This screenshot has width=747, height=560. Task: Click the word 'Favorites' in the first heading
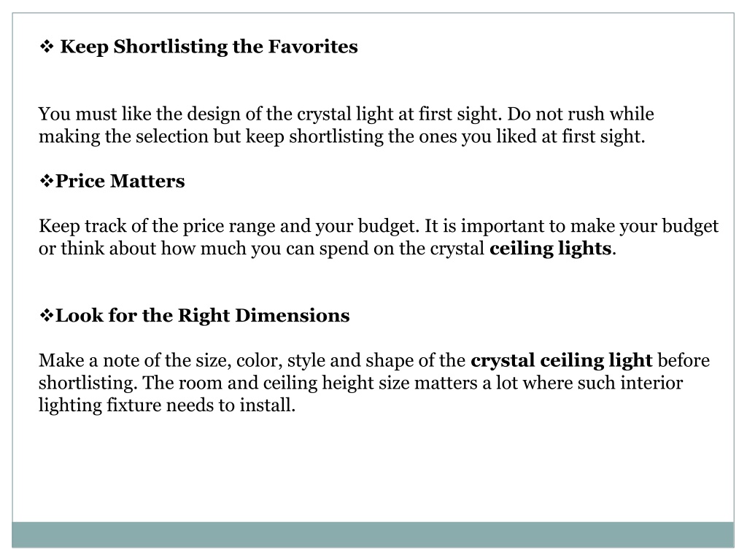313,47
